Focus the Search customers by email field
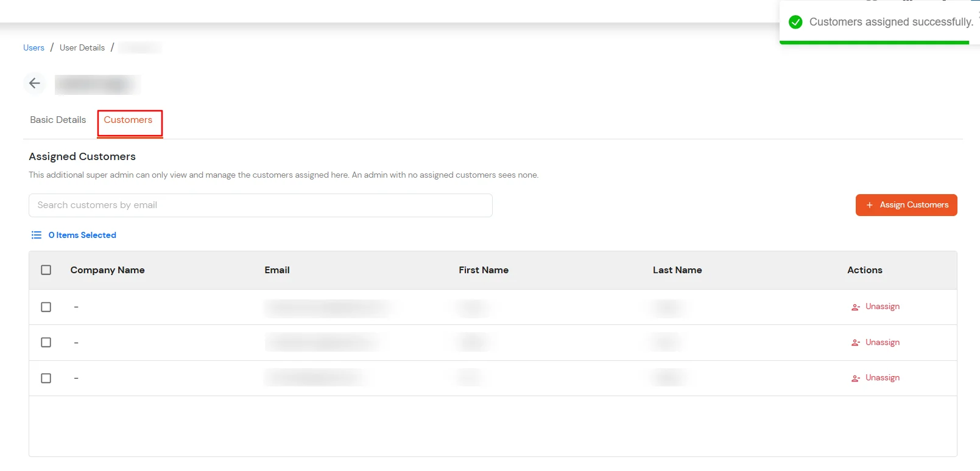Screen dimensions: 980x471 click(261, 205)
